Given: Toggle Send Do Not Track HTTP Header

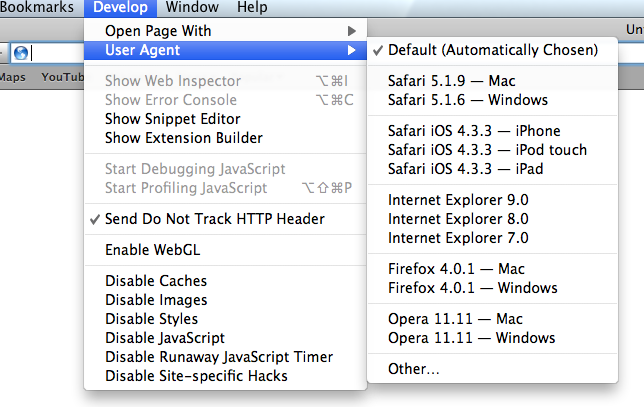Looking at the screenshot, I should pyautogui.click(x=214, y=219).
